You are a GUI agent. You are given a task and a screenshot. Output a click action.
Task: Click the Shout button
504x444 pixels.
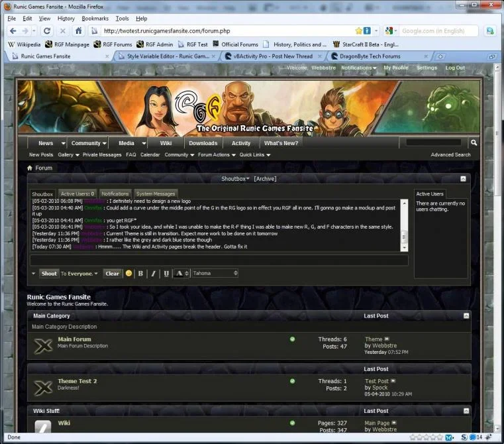(x=49, y=274)
